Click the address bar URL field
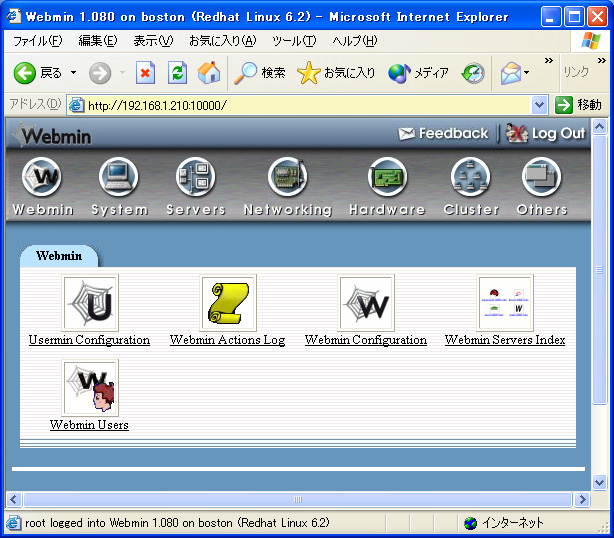Image resolution: width=614 pixels, height=538 pixels. coord(300,105)
